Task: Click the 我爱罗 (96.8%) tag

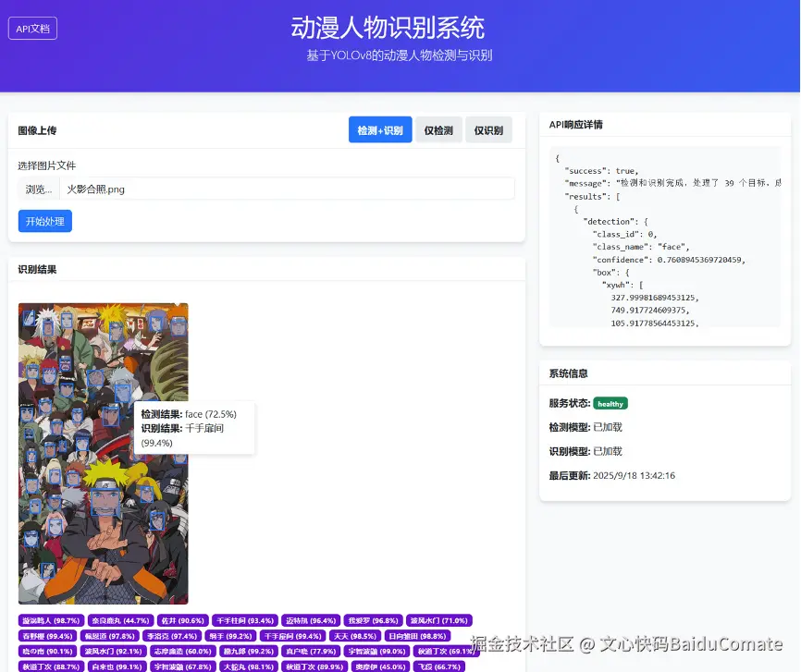Action: pyautogui.click(x=374, y=620)
